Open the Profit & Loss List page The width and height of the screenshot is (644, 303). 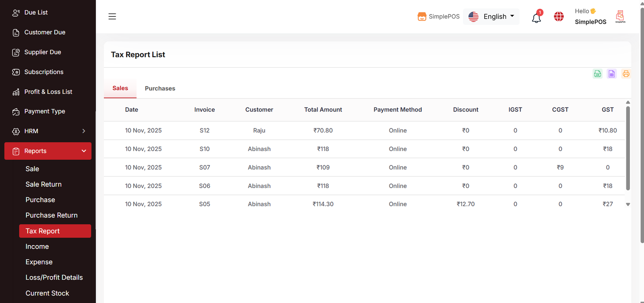[48, 92]
